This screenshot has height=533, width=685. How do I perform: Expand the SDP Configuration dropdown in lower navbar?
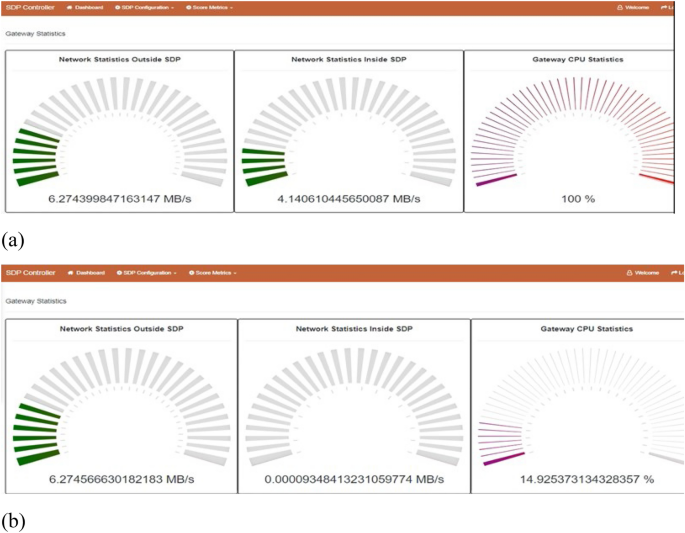[x=150, y=272]
